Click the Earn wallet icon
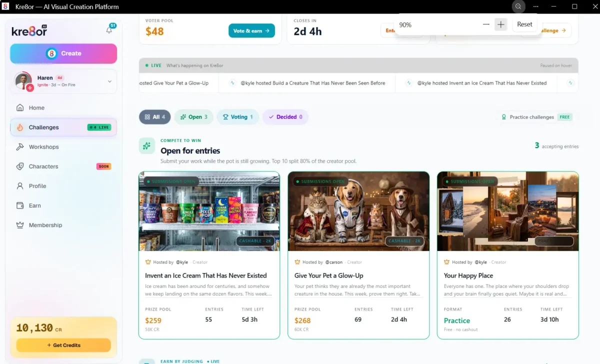This screenshot has height=364, width=600. (20, 205)
